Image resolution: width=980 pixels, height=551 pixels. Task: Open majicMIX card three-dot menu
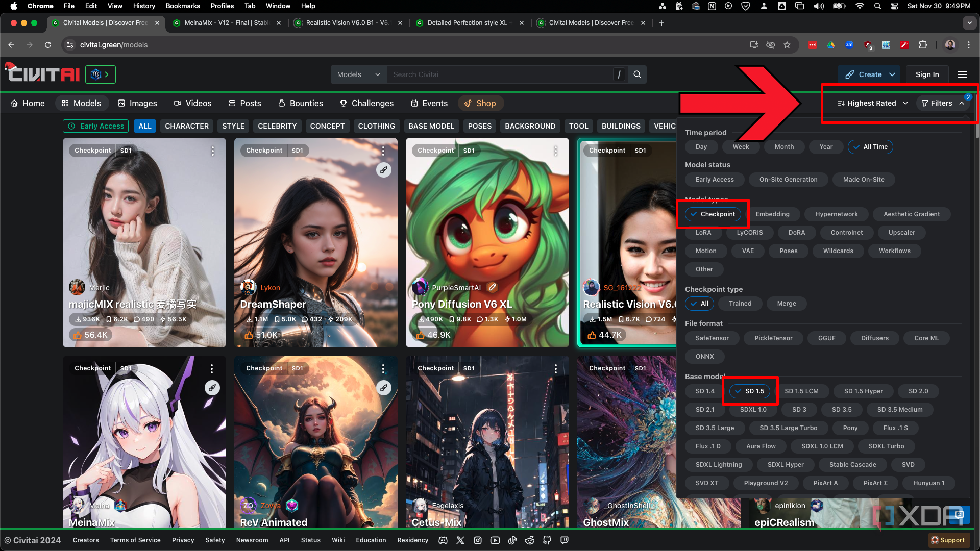pyautogui.click(x=212, y=151)
